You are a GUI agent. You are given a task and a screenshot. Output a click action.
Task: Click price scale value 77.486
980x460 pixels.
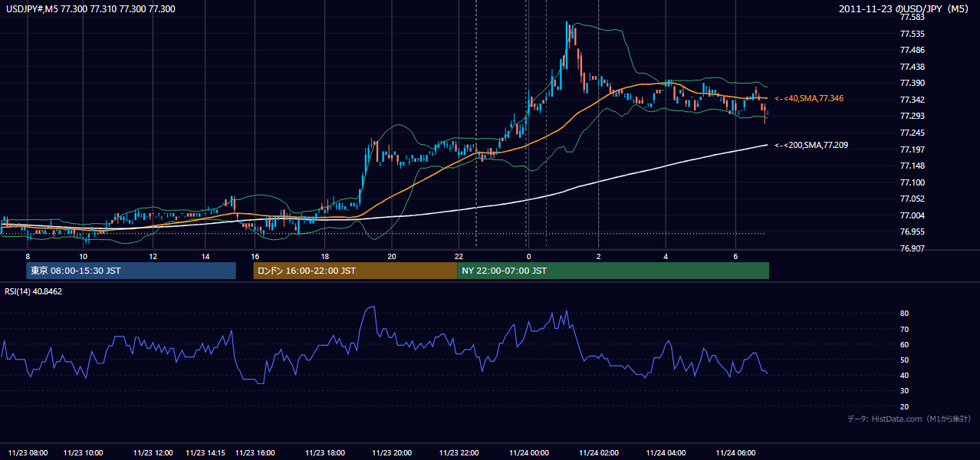pos(913,50)
